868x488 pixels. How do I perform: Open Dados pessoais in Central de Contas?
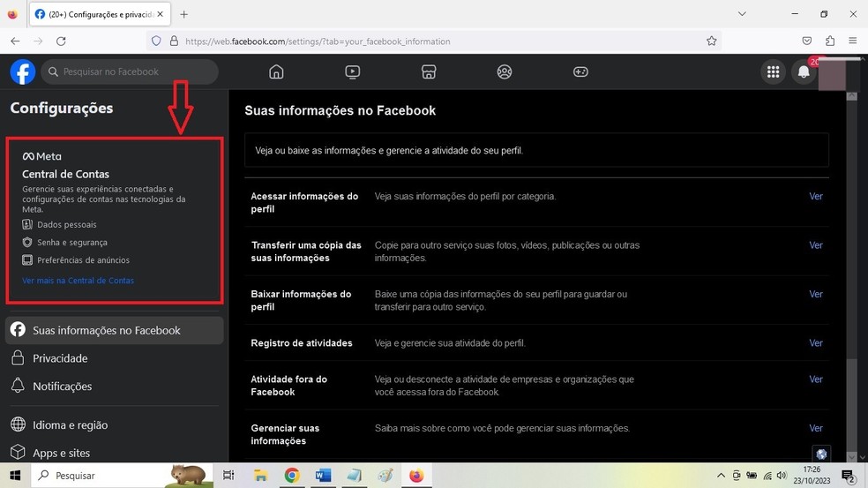click(66, 224)
